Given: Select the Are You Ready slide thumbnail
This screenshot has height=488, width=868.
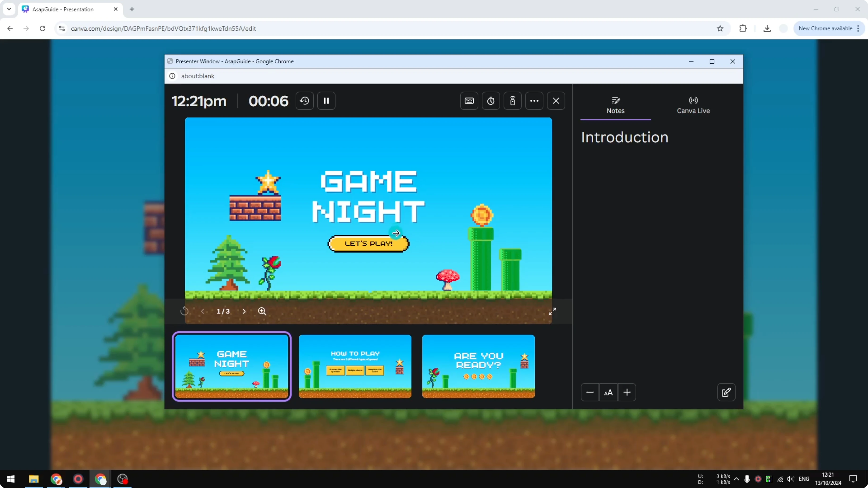Looking at the screenshot, I should click(x=478, y=366).
